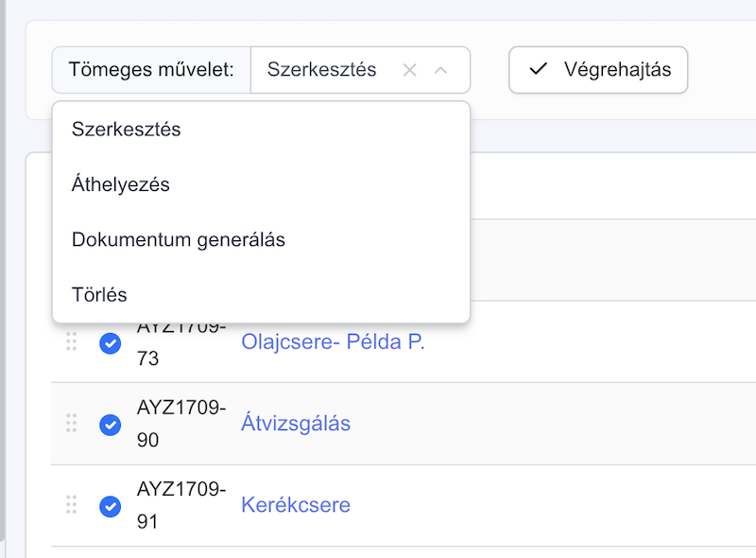Clear the selected Szerkesztés value with X
The image size is (756, 558).
[409, 71]
